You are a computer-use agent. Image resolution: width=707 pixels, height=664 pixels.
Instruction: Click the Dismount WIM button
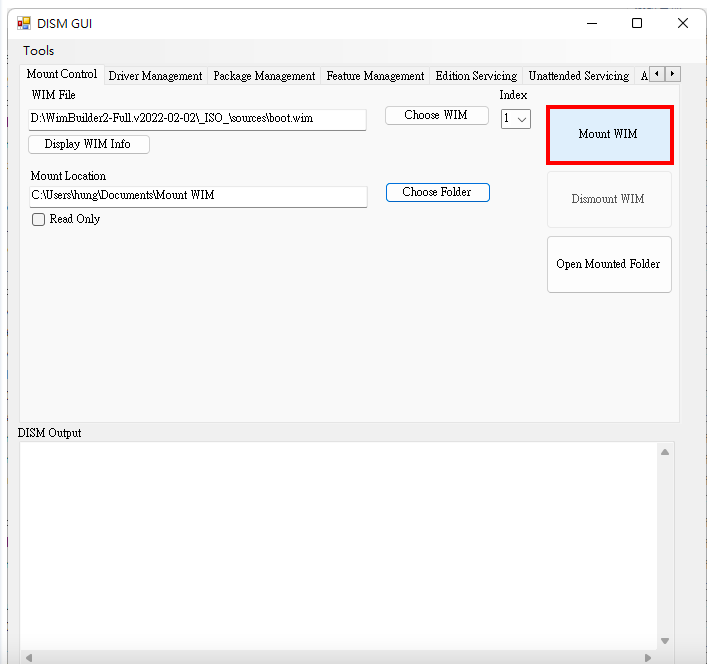pos(609,199)
